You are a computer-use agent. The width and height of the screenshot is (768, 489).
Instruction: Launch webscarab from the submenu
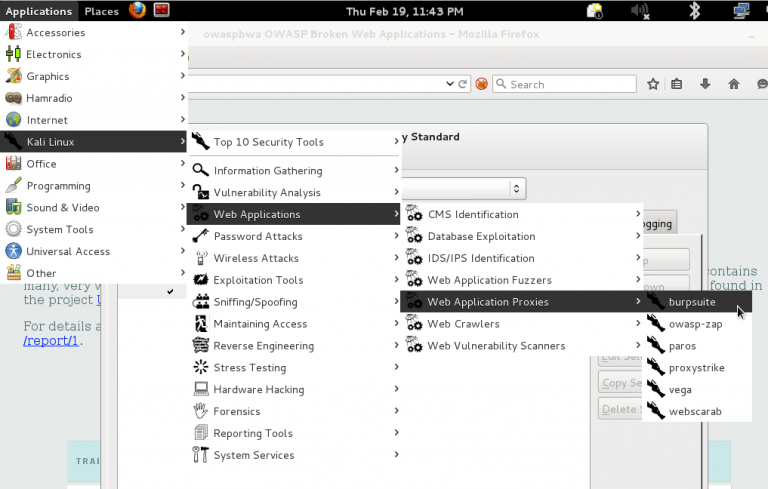click(694, 411)
